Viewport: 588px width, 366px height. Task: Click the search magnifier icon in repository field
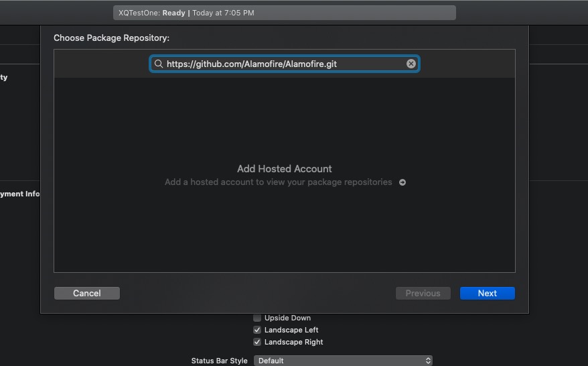[x=159, y=64]
